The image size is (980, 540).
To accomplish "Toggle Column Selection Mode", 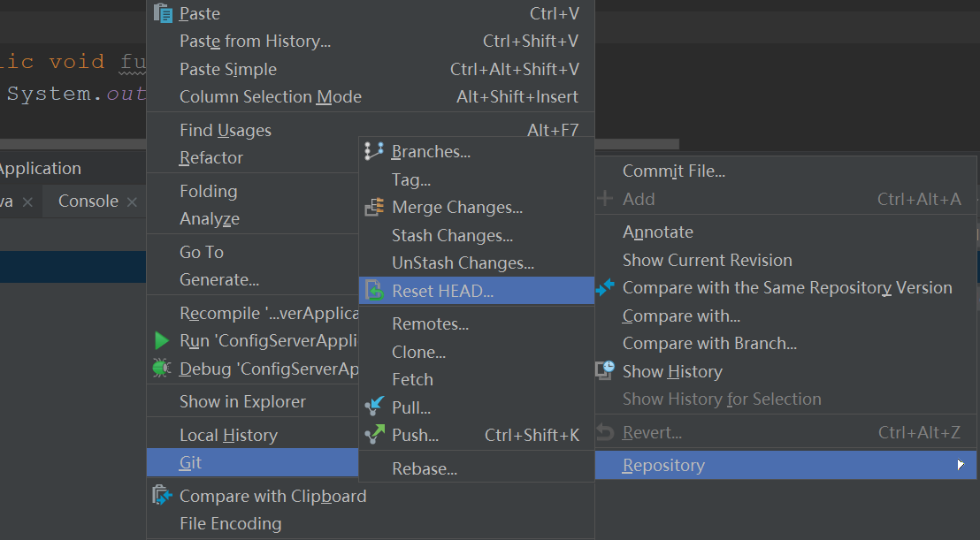I will pos(270,97).
